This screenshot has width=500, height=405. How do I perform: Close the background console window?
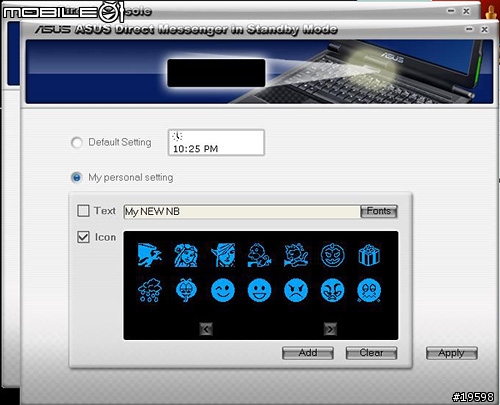pyautogui.click(x=466, y=11)
